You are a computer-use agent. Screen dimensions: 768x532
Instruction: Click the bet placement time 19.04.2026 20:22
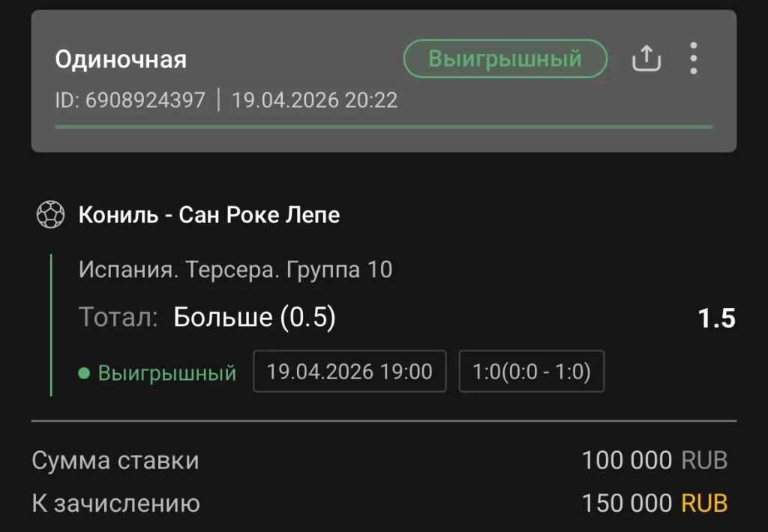pyautogui.click(x=314, y=100)
